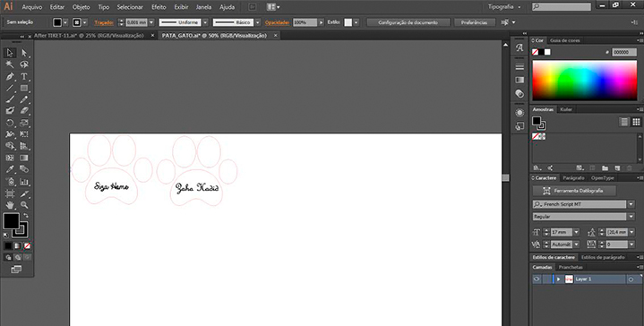Select the Paintbrush tool
This screenshot has height=326, width=644.
pos(10,99)
